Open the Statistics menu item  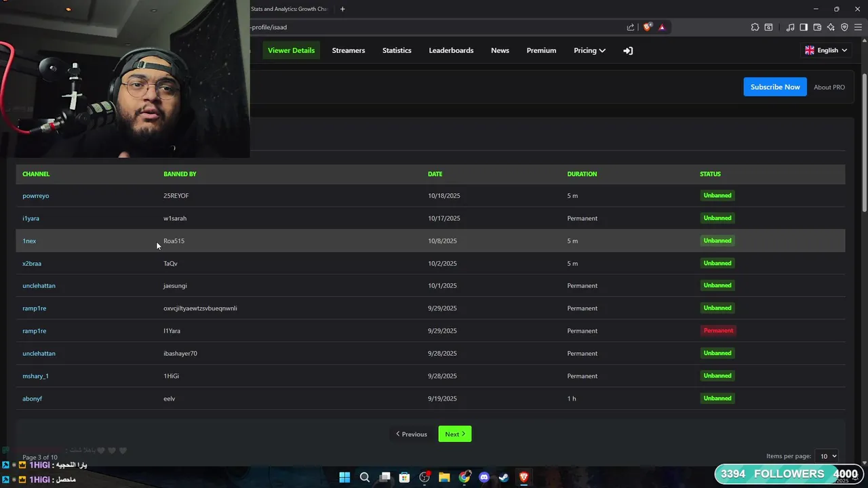tap(397, 51)
